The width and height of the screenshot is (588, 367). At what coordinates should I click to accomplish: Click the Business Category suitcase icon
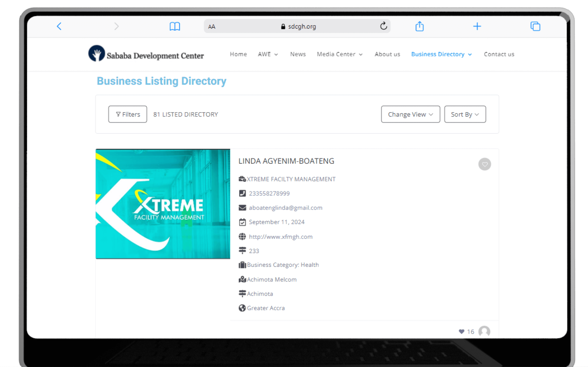[242, 265]
